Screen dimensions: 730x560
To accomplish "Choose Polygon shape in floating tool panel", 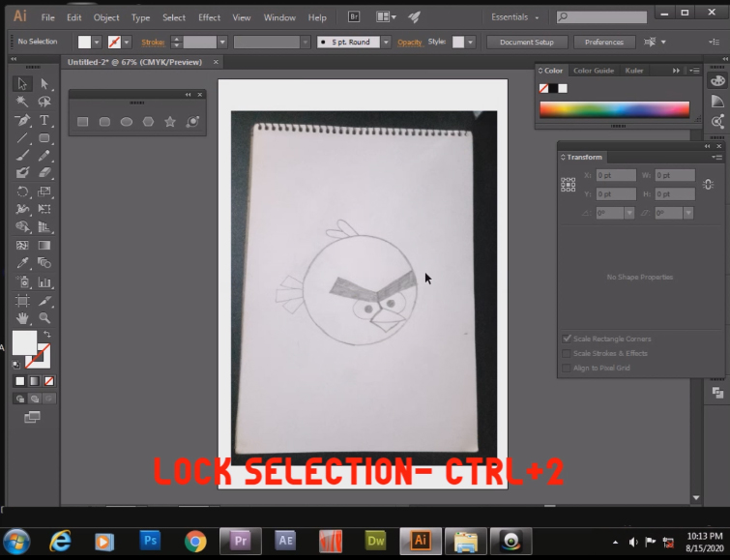I will pos(148,122).
